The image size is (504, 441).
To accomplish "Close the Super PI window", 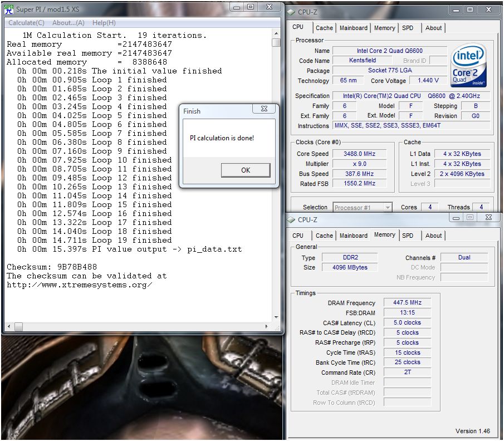I will 270,7.
